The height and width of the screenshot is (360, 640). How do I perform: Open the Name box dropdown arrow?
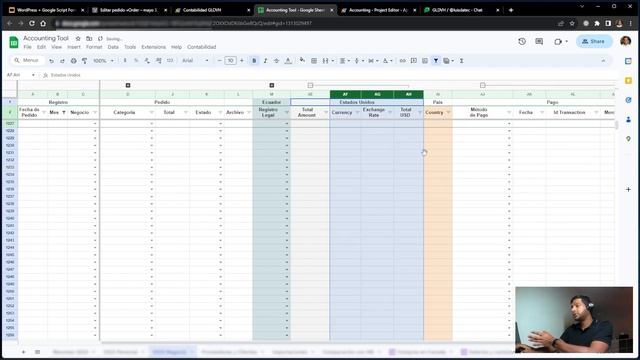click(x=33, y=75)
